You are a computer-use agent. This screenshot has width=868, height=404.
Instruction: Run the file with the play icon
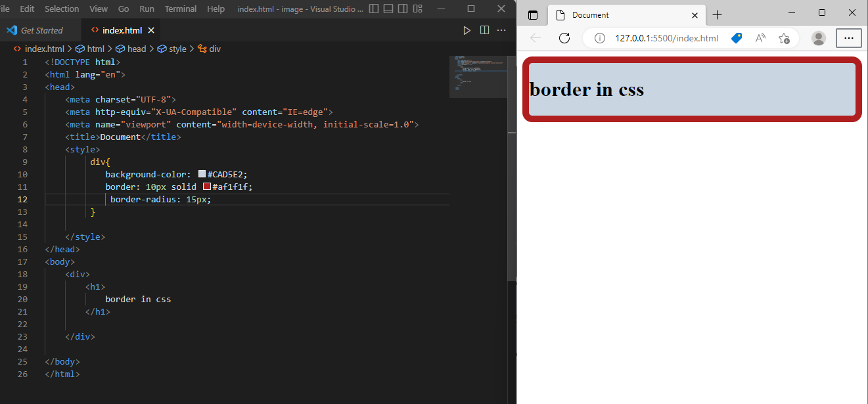click(x=467, y=30)
